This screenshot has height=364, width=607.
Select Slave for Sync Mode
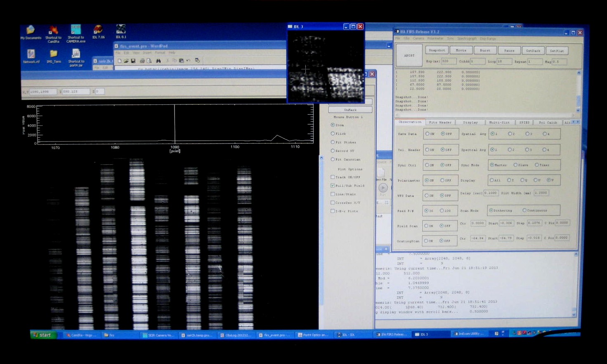[x=515, y=165]
